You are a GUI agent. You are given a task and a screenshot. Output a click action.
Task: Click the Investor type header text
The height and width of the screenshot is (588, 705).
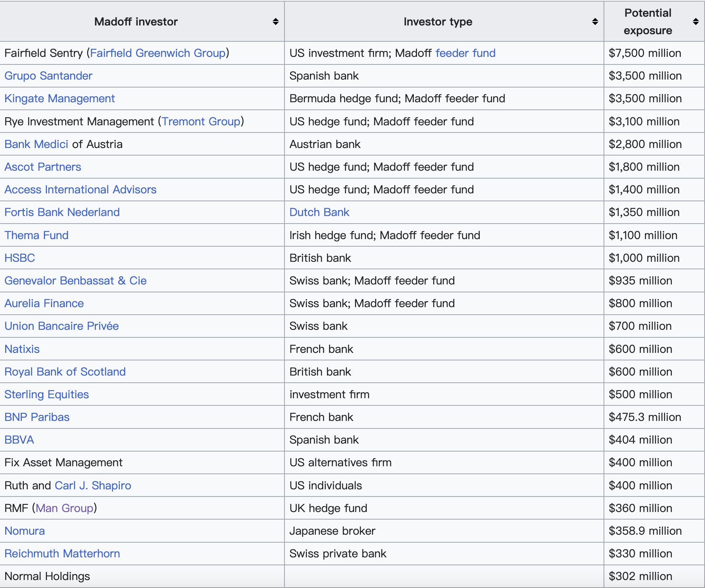click(438, 21)
